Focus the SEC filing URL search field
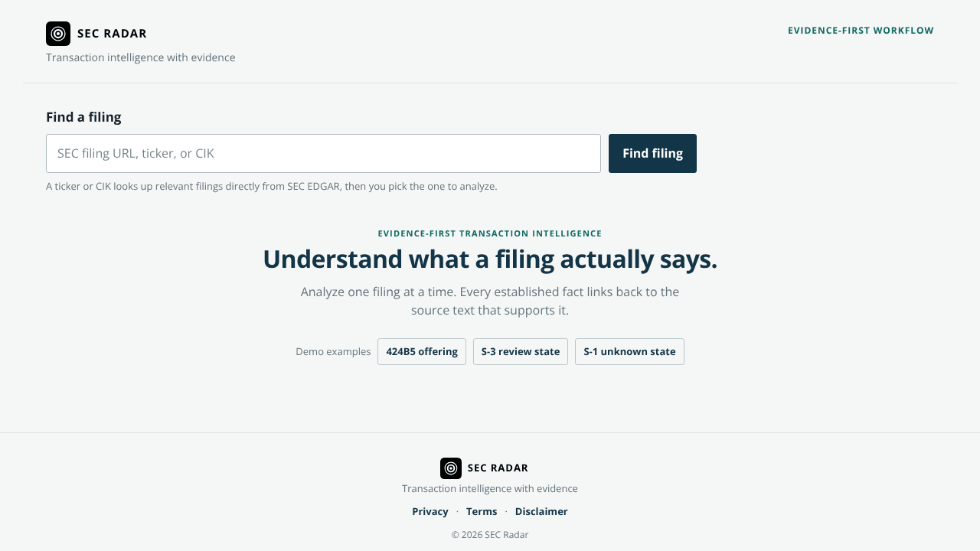This screenshot has width=980, height=551. (x=323, y=153)
